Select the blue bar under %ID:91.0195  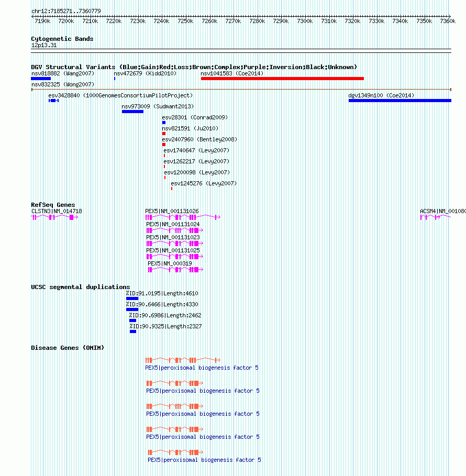(132, 298)
